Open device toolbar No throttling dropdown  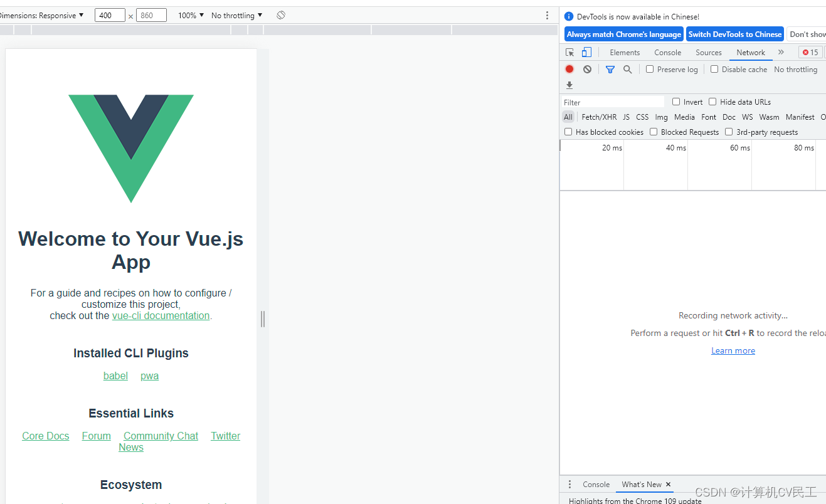pos(236,15)
